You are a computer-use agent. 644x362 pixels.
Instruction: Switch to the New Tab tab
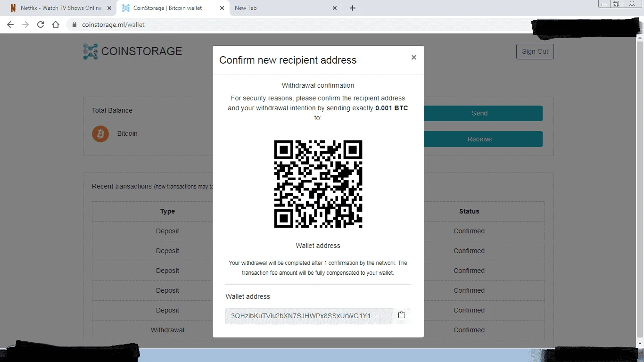[x=286, y=8]
